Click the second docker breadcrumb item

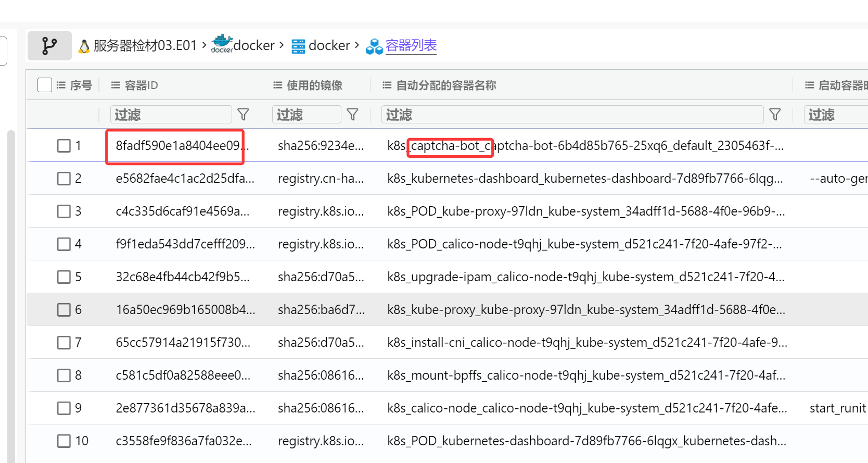coord(329,45)
